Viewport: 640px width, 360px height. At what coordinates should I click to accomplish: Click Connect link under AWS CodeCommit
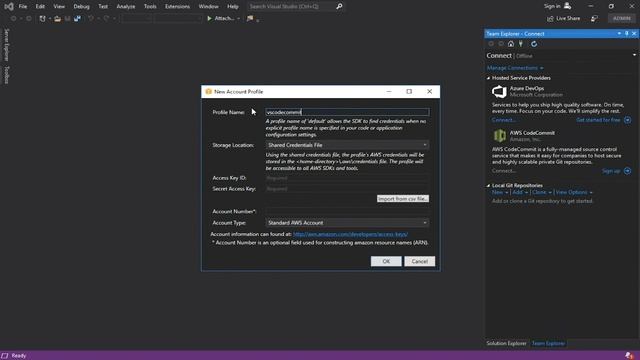[x=504, y=171]
